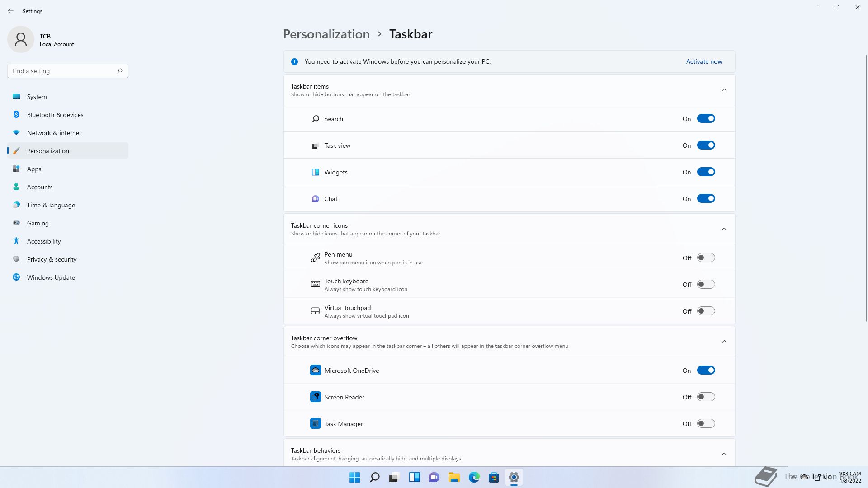Open Network & internet settings

coord(68,133)
